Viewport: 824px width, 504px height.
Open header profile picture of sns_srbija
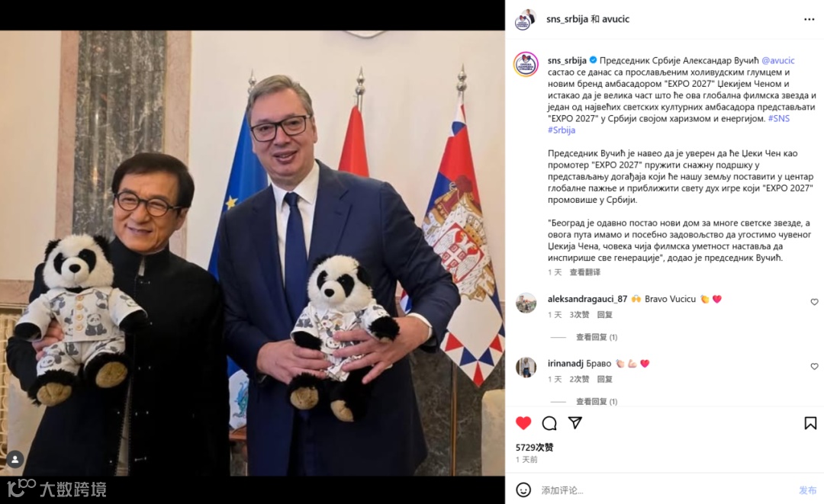click(x=525, y=19)
